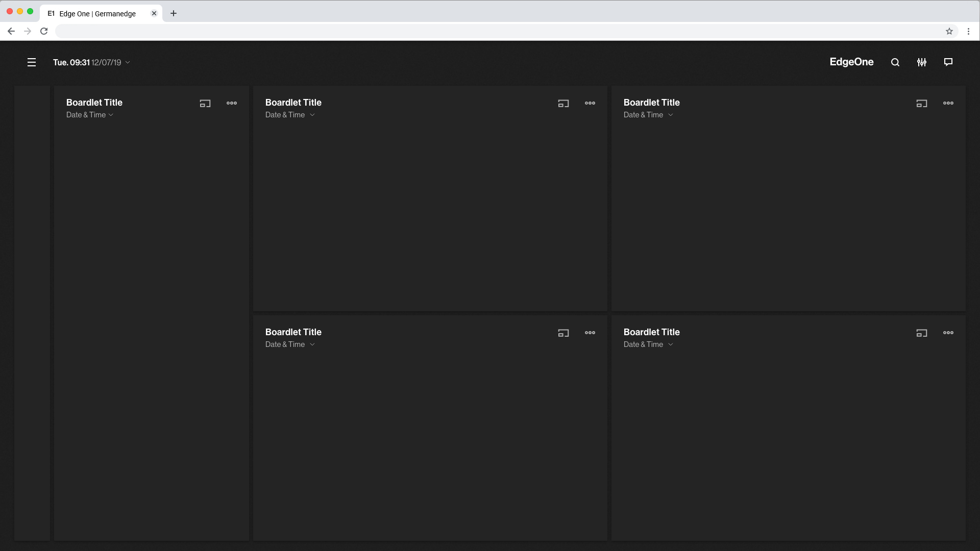Image resolution: width=980 pixels, height=551 pixels.
Task: Open the hamburger menu
Action: [x=32, y=62]
